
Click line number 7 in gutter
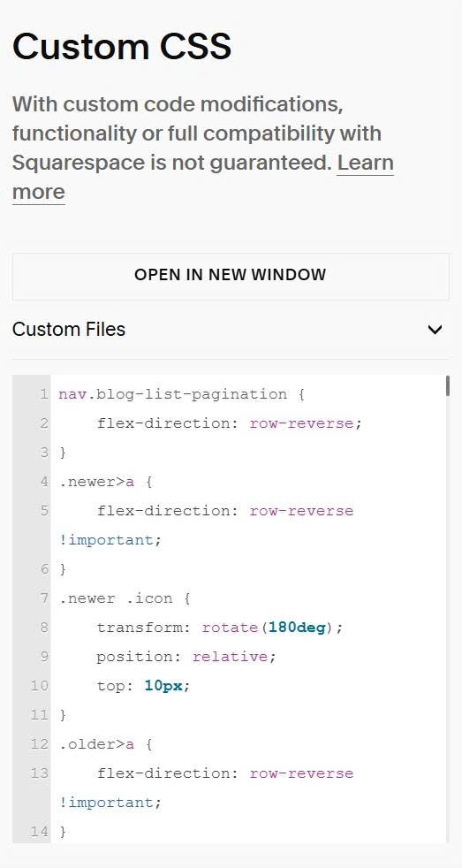[43, 598]
